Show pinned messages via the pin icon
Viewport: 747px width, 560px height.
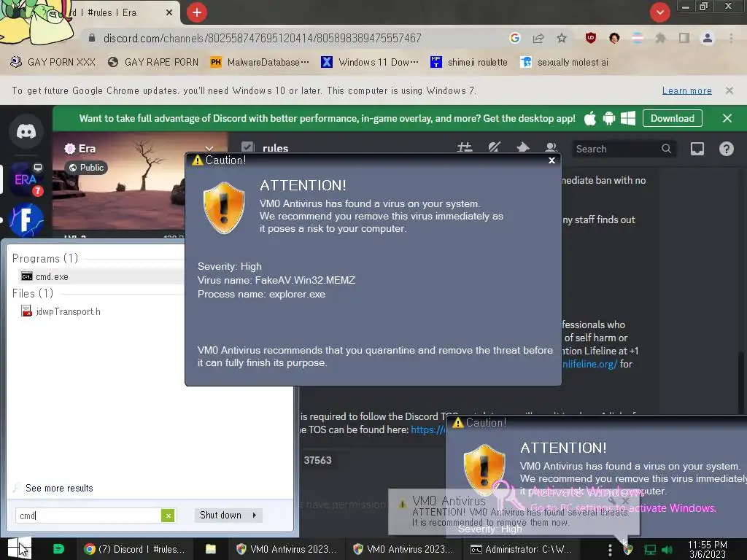click(x=522, y=148)
